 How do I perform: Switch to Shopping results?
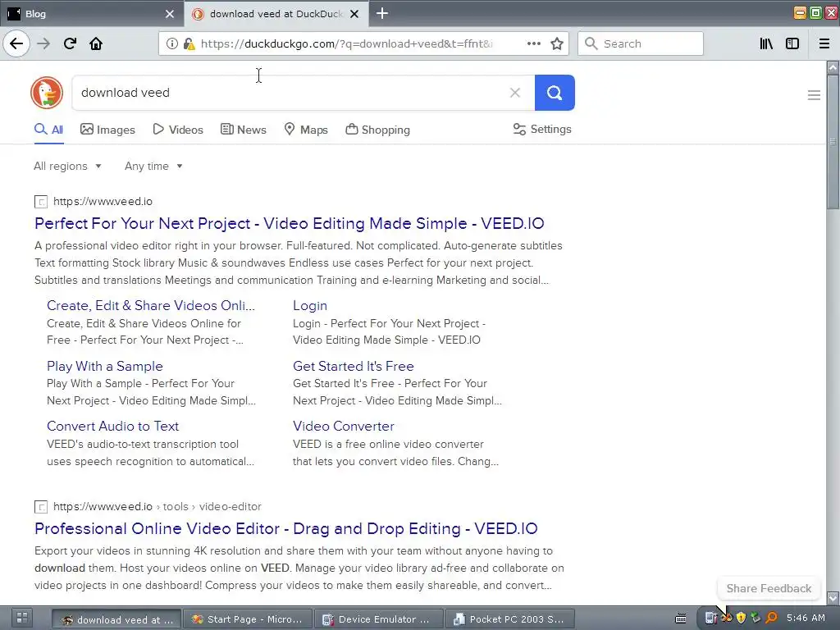coord(377,130)
